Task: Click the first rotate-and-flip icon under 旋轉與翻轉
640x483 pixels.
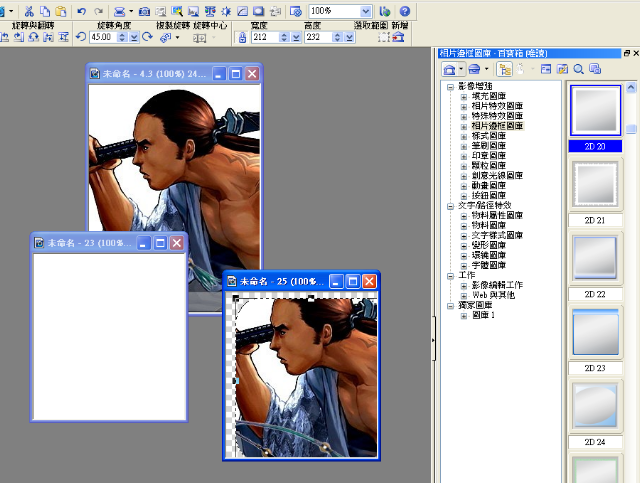Action: click(x=4, y=38)
